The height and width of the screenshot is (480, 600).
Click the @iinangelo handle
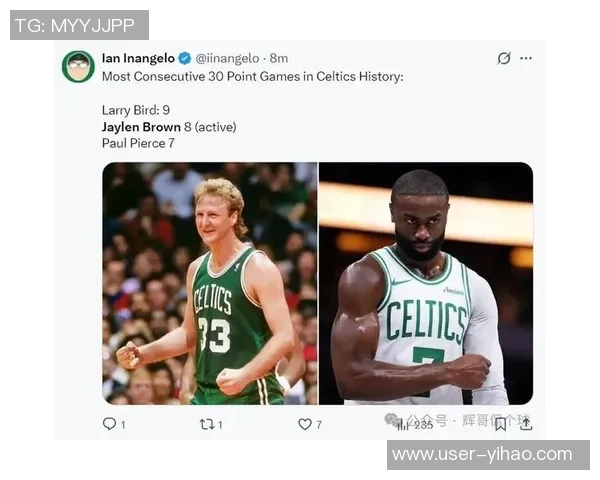click(x=227, y=58)
